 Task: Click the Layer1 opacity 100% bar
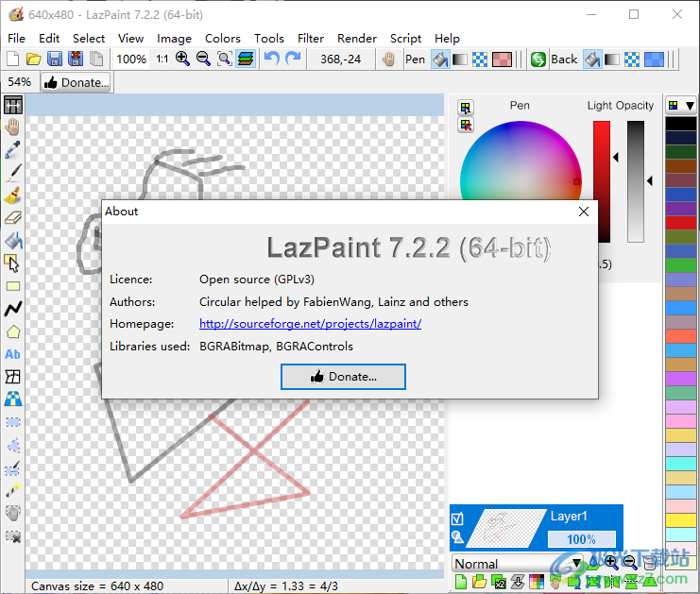pyautogui.click(x=581, y=539)
